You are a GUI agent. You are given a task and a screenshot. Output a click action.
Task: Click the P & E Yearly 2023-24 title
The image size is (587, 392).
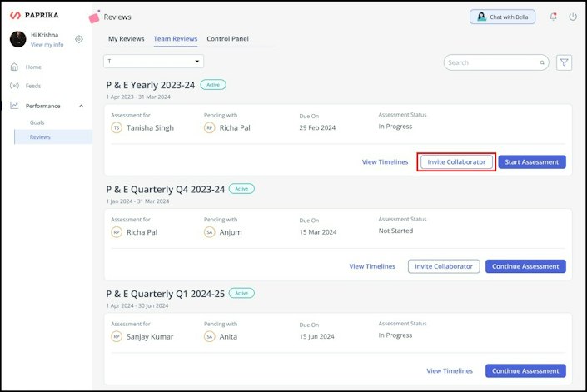(x=151, y=85)
